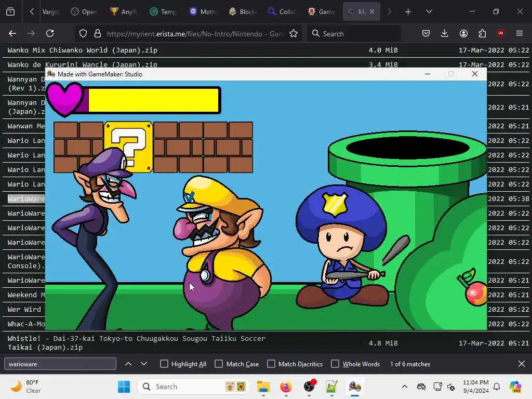Focus the find bar text field
532x399 pixels.
click(x=60, y=364)
